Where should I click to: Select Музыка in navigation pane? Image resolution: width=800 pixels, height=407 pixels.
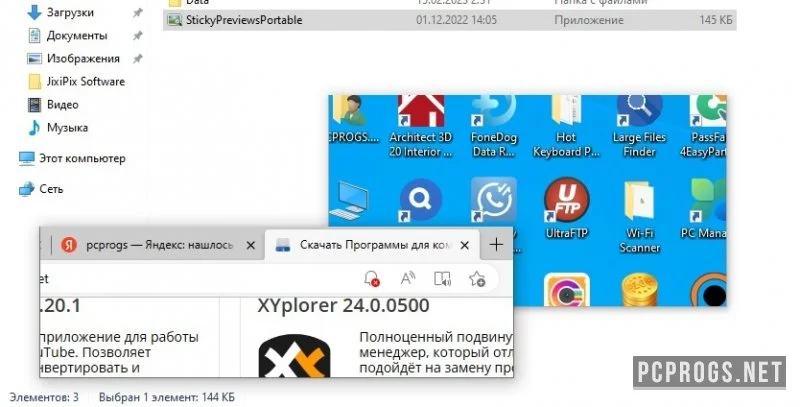tap(67, 128)
